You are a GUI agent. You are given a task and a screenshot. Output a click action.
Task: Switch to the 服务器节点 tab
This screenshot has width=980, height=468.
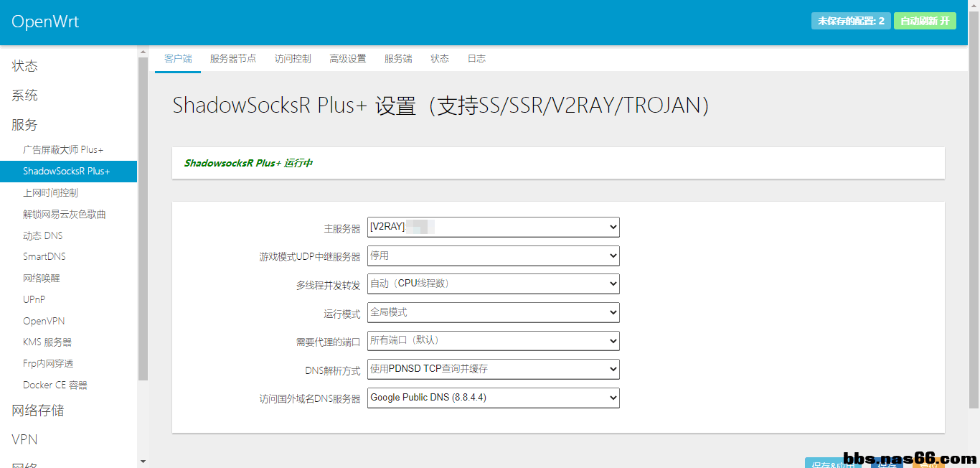pos(232,59)
